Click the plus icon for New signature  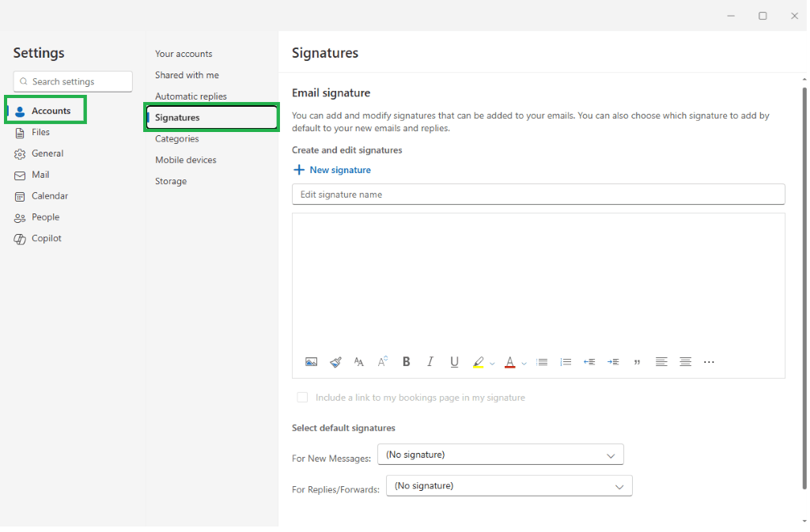[298, 170]
